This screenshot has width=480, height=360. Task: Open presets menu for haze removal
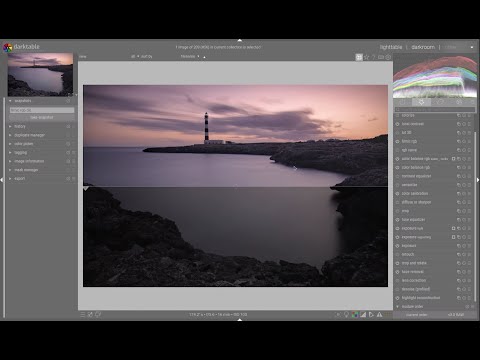469,272
